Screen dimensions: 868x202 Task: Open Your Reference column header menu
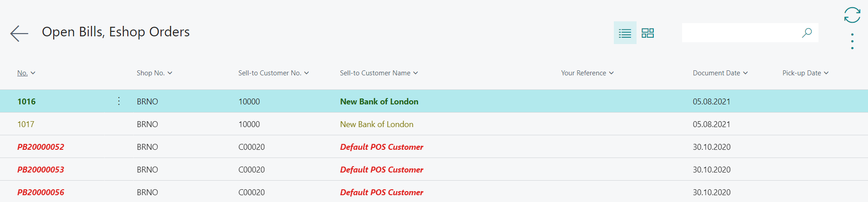coord(587,73)
